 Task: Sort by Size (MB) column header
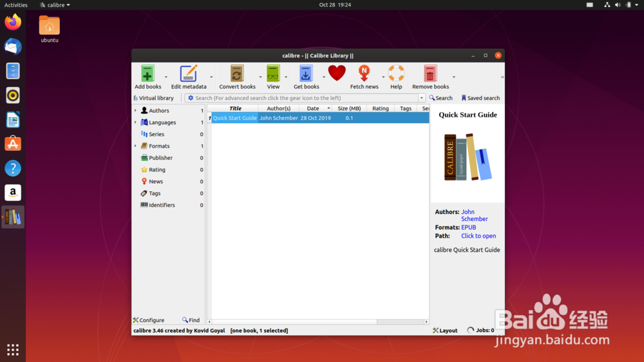tap(349, 108)
